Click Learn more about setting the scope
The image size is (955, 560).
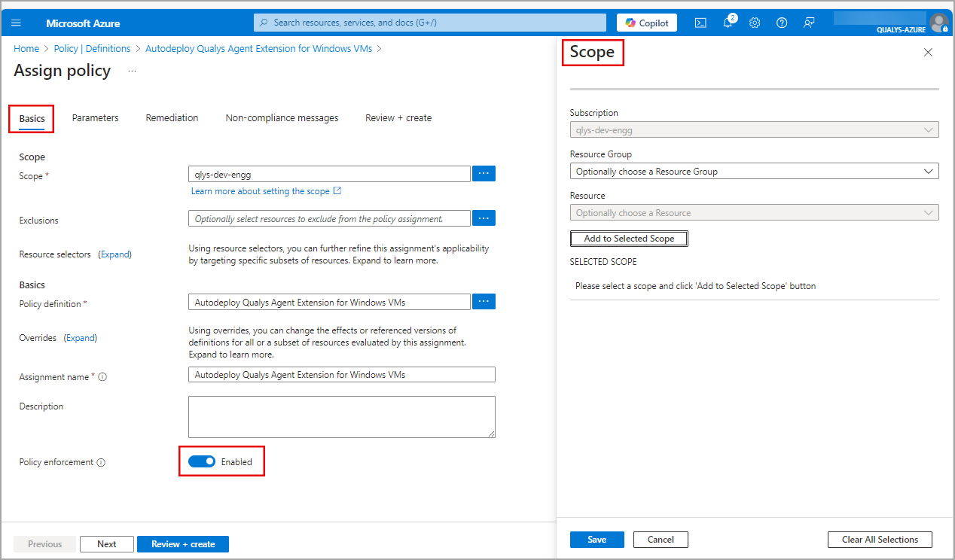coord(261,190)
